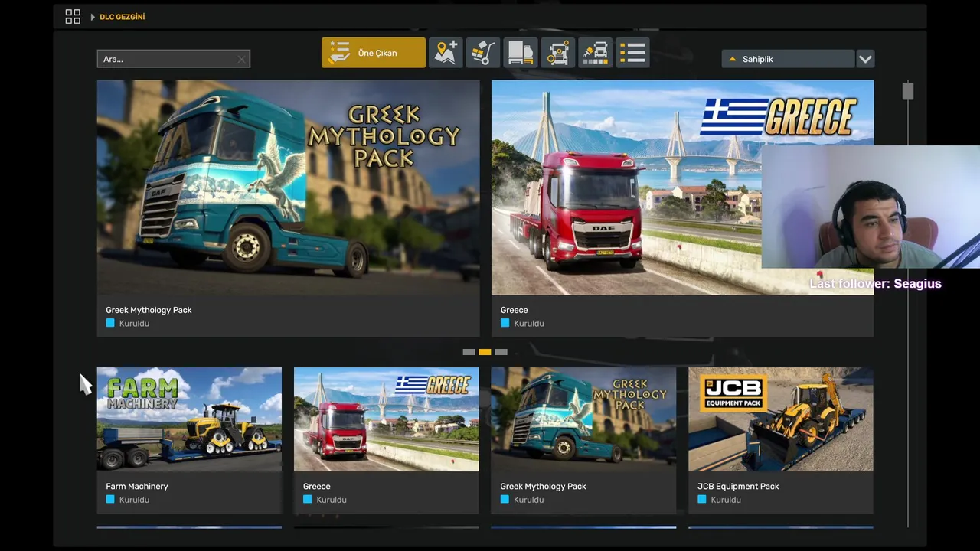Click the DLC Gezgini breadcrumb label

tap(122, 17)
